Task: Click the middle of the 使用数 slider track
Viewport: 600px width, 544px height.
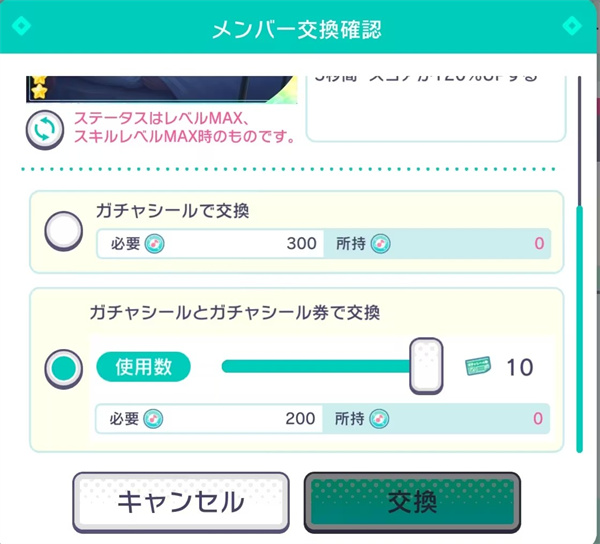Action: (x=316, y=367)
